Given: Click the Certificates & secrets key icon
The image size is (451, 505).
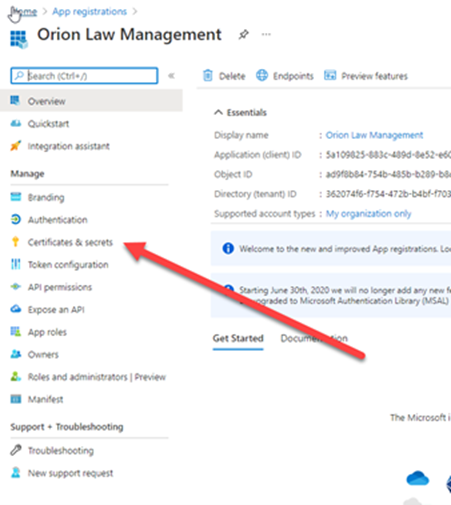Looking at the screenshot, I should (x=15, y=242).
